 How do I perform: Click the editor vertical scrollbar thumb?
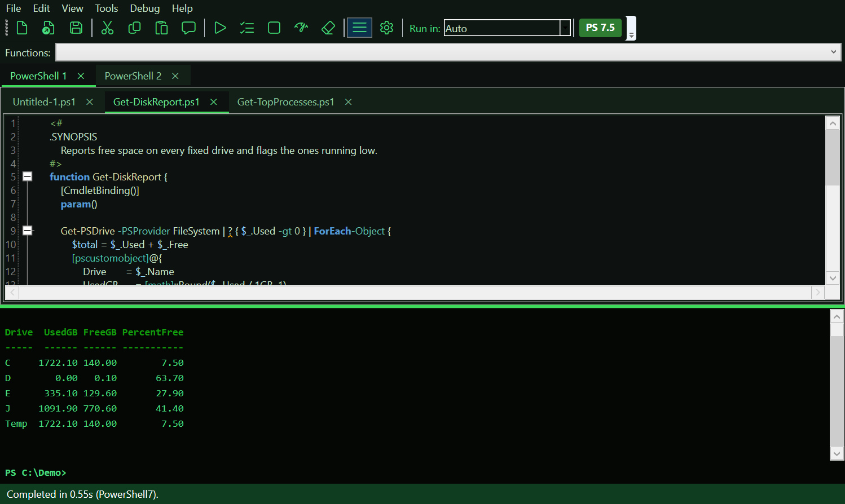pos(833,157)
